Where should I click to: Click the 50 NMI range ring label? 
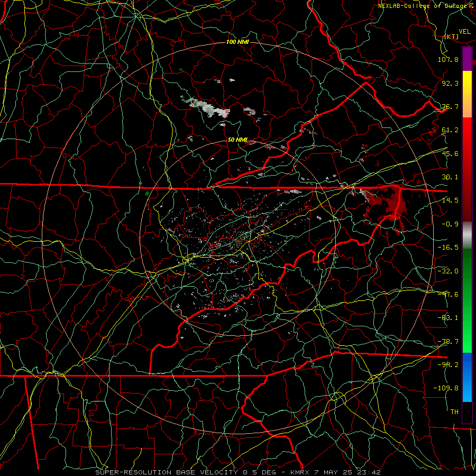237,140
